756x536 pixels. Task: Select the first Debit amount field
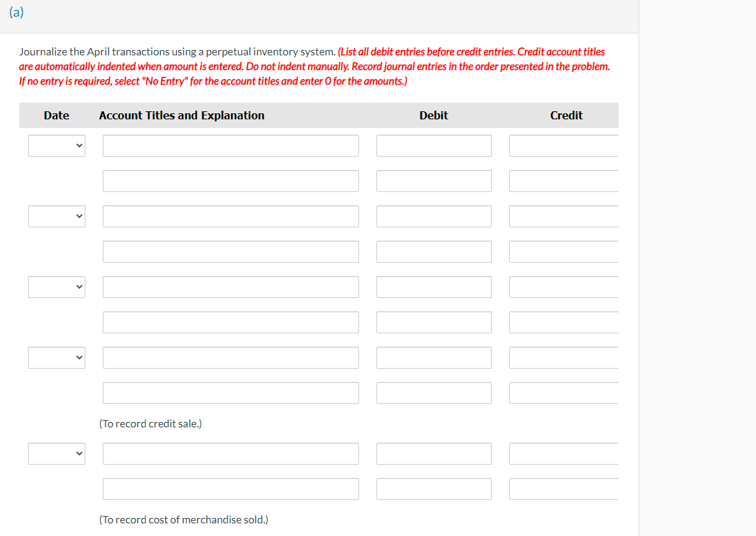pos(434,145)
